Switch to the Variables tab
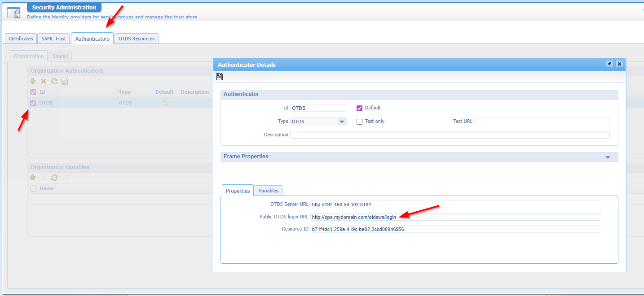This screenshot has height=296, width=644. [269, 191]
